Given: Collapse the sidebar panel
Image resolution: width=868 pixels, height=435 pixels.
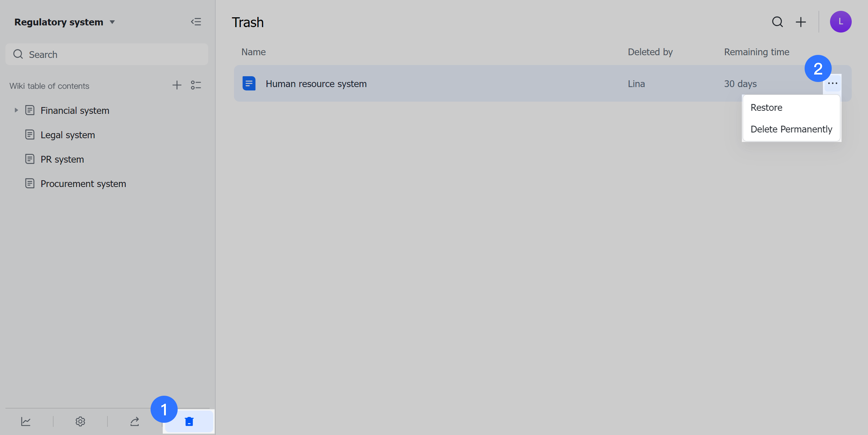Looking at the screenshot, I should (196, 22).
